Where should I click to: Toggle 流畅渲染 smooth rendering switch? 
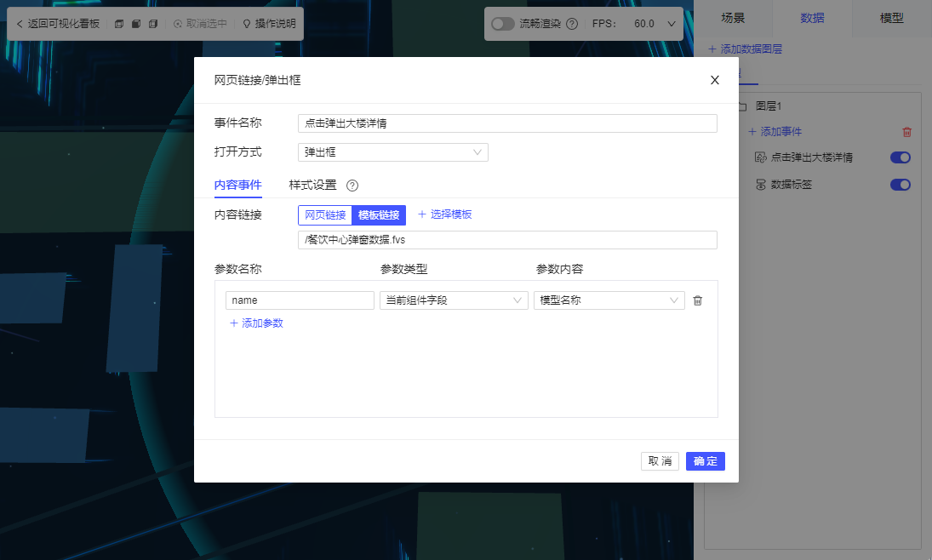coord(503,24)
